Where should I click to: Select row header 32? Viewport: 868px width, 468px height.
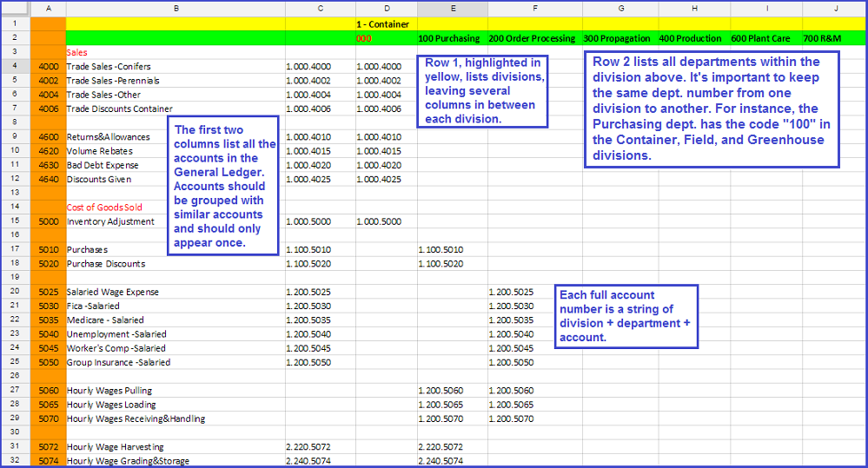point(15,460)
